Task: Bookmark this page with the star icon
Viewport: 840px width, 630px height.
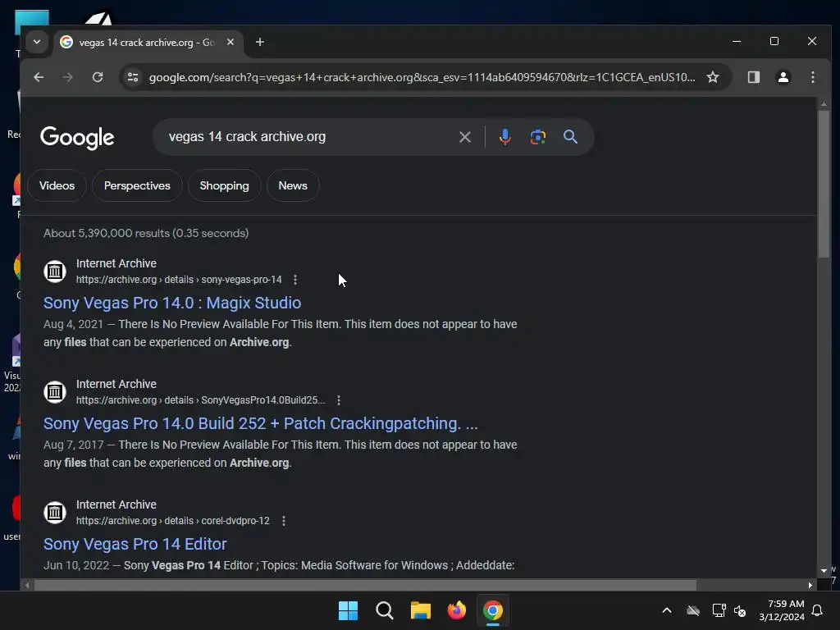Action: coord(713,77)
